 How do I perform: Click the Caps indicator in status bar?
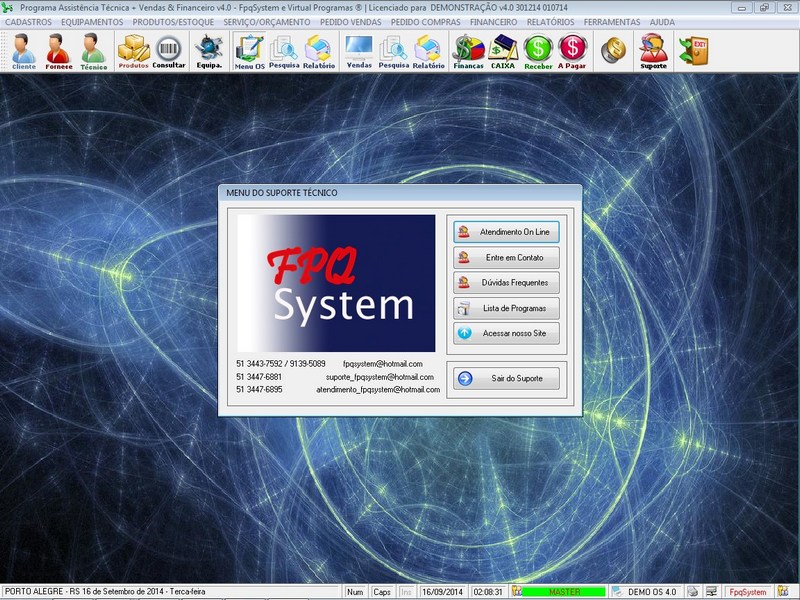pos(382,592)
